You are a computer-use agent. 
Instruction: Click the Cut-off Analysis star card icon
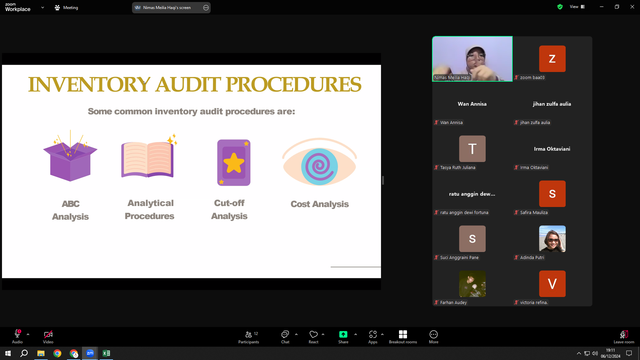[x=233, y=162]
